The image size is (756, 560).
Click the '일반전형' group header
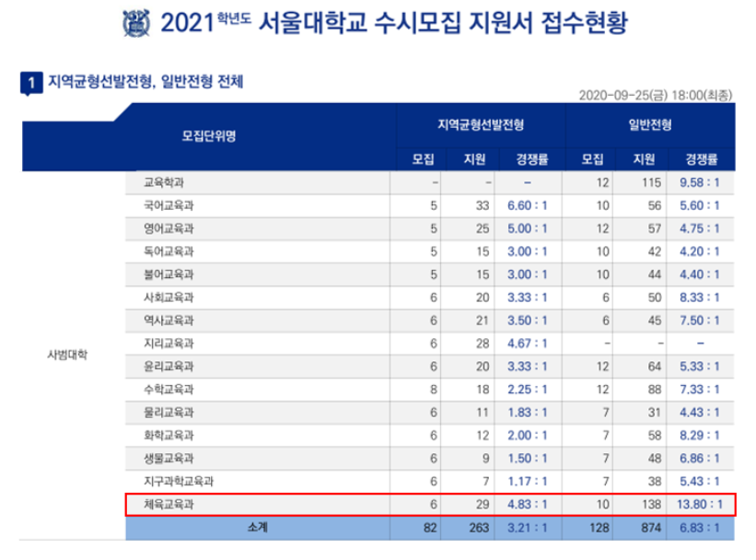(x=650, y=125)
